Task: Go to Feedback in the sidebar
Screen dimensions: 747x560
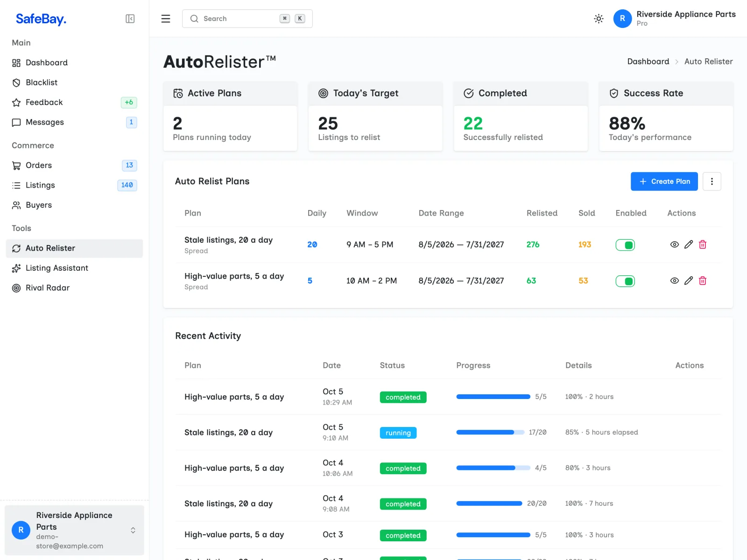Action: click(x=74, y=102)
